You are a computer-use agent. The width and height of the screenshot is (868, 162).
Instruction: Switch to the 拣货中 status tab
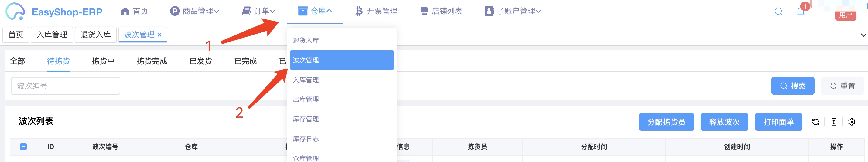coord(103,61)
